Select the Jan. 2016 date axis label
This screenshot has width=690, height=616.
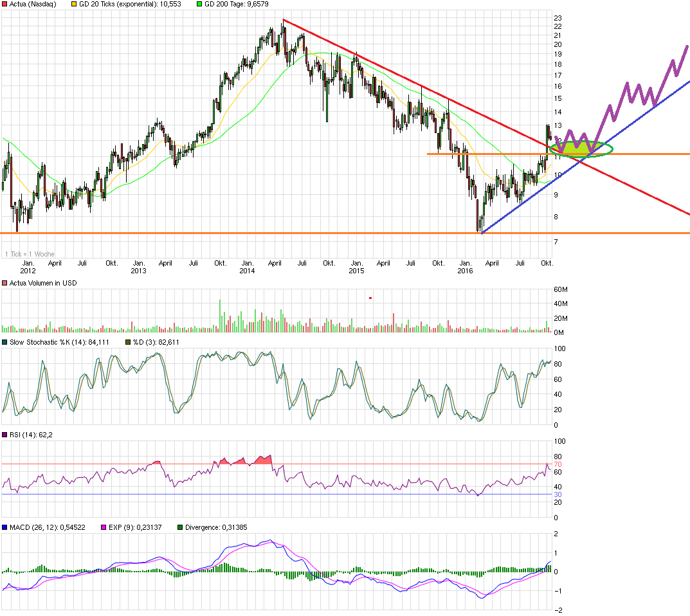[466, 267]
